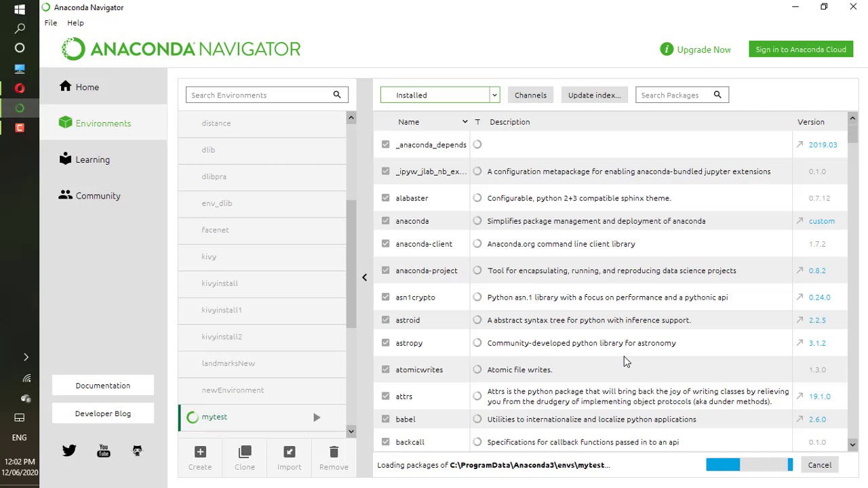Click the package loading progress bar
This screenshot has height=488, width=868.
point(749,465)
